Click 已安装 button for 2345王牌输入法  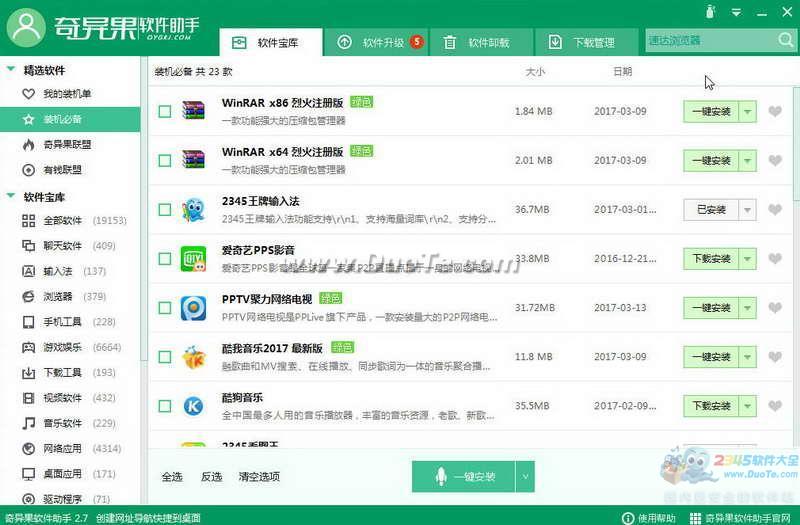click(711, 209)
